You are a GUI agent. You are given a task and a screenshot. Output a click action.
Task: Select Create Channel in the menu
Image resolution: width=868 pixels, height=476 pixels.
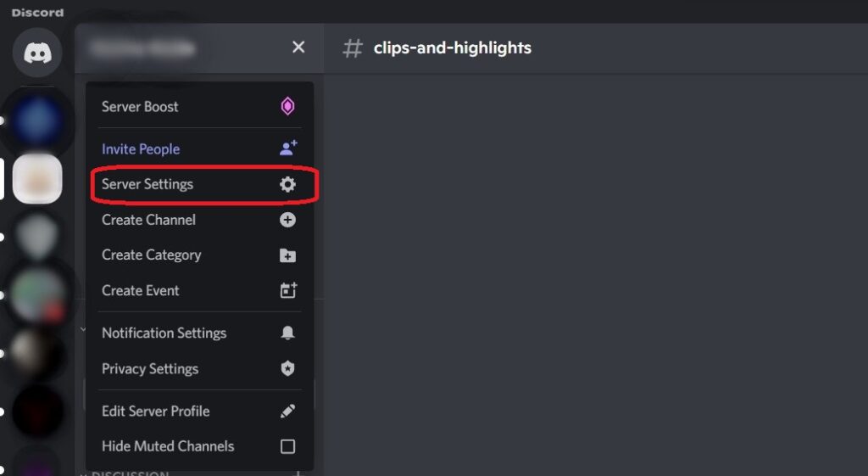pos(199,220)
